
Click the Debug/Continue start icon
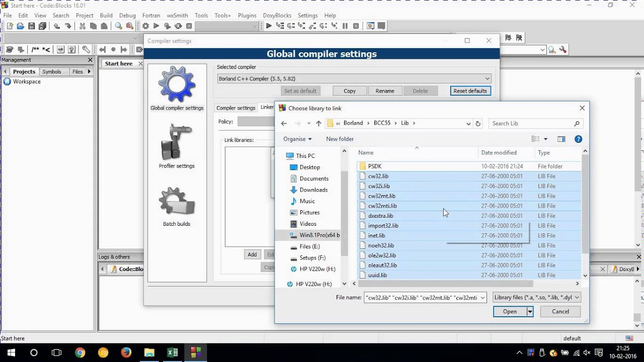(x=269, y=26)
